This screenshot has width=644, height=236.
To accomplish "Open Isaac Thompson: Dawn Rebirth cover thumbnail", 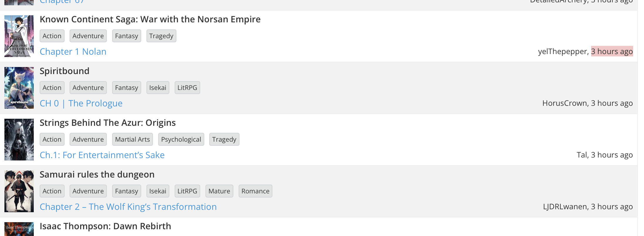I will click(19, 229).
